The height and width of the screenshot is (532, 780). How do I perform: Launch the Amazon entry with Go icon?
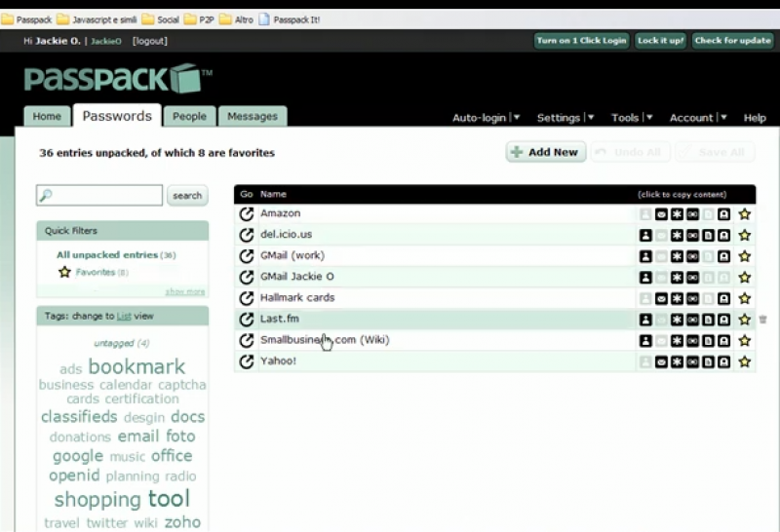point(247,213)
